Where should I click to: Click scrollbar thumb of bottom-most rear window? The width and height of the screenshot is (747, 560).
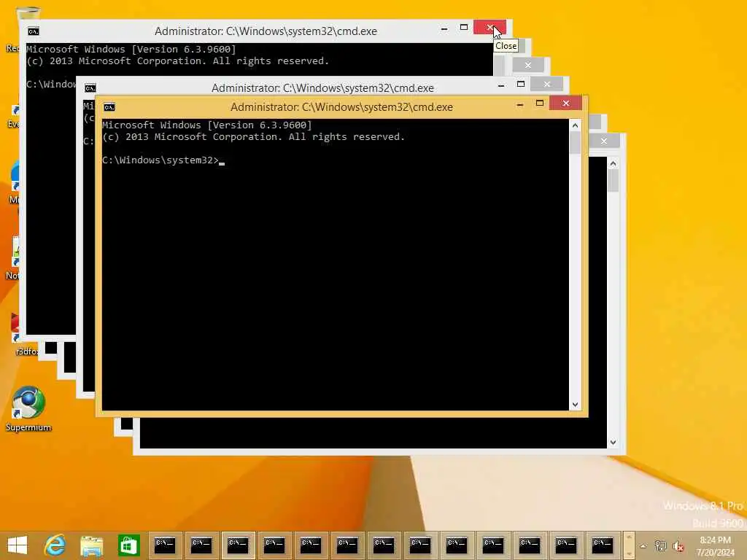(x=613, y=181)
